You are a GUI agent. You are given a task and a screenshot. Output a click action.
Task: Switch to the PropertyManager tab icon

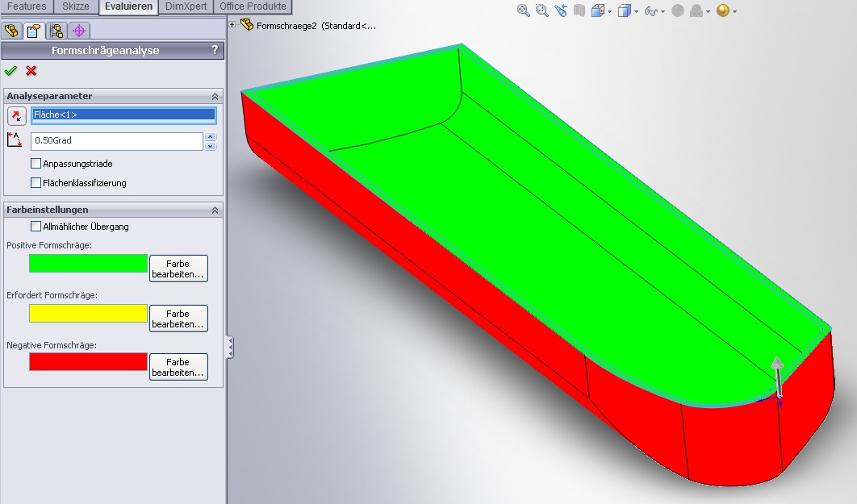pyautogui.click(x=33, y=31)
